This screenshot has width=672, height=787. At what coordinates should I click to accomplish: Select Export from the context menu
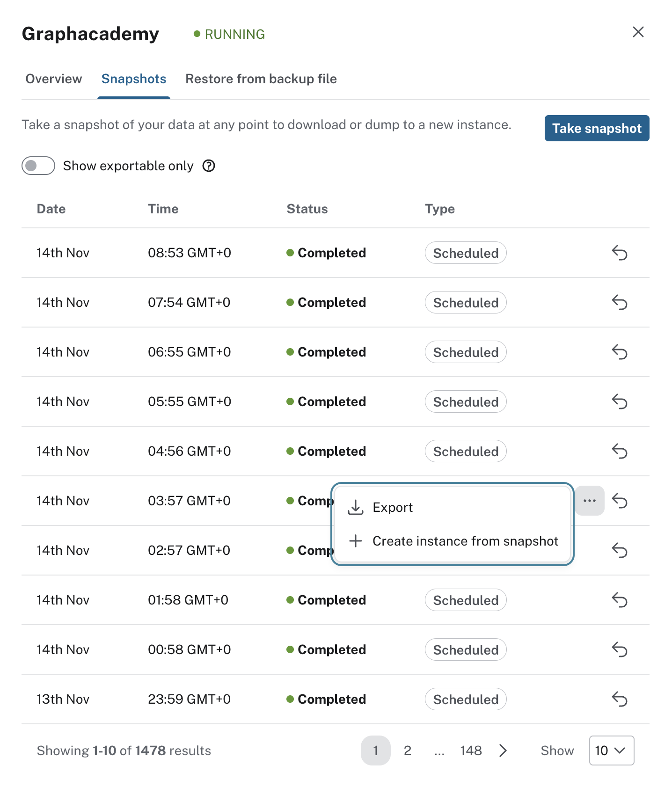(392, 508)
